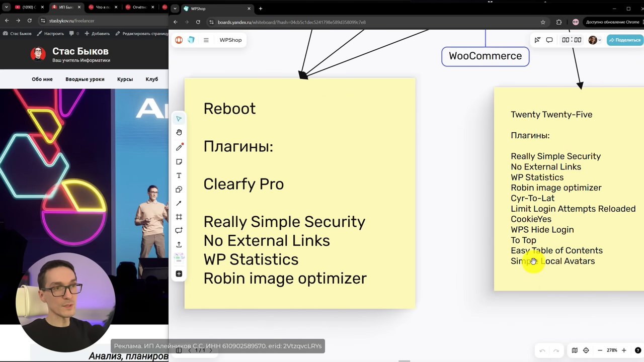The width and height of the screenshot is (644, 362).
Task: Open the Клуб menu item
Action: (151, 79)
